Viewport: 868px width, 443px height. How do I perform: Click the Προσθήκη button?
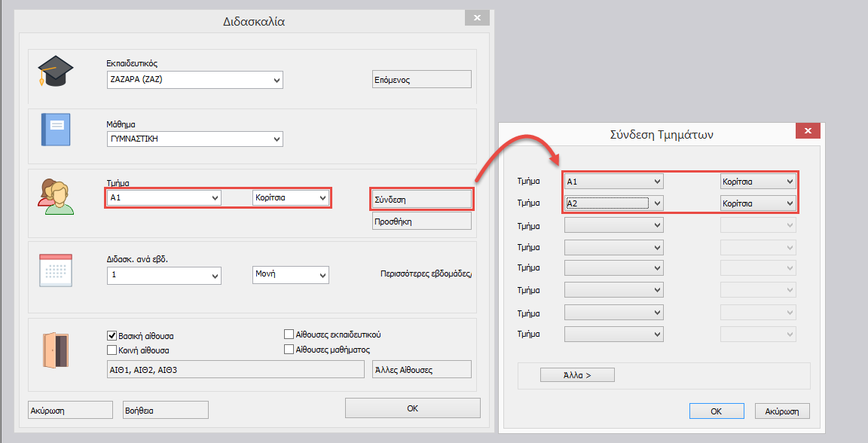421,221
